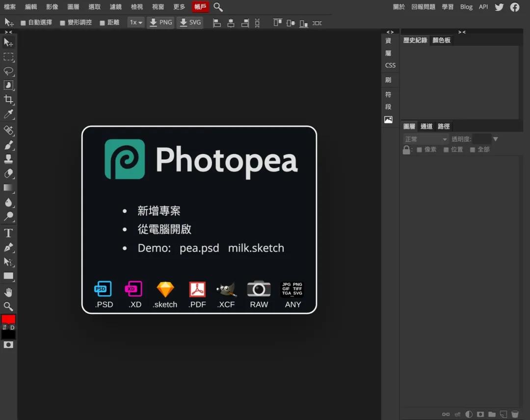Open the pea.psd demo file
Viewport: 530px width, 420px height.
click(199, 248)
